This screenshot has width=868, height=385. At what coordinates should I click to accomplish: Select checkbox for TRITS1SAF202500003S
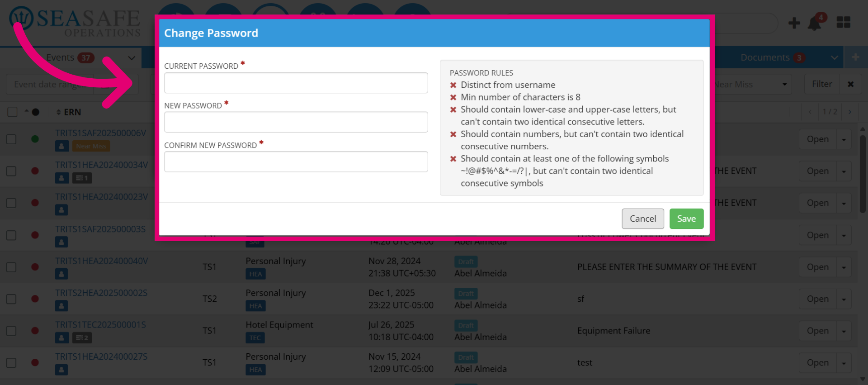pyautogui.click(x=11, y=235)
